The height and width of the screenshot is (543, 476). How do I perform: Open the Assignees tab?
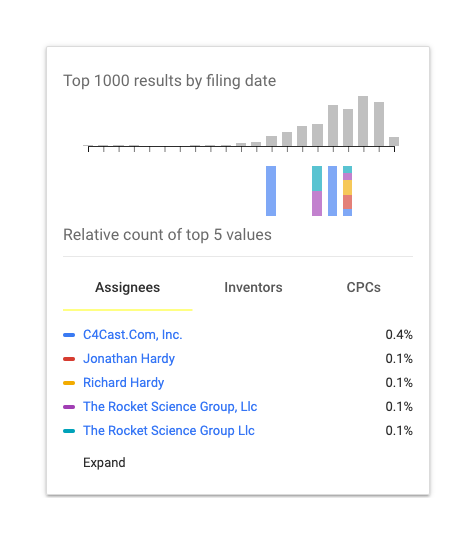pos(127,287)
